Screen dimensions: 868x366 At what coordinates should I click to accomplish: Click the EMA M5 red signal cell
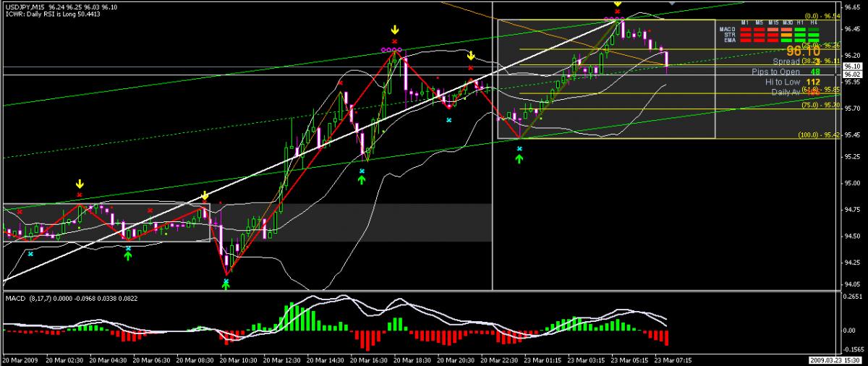pos(759,41)
